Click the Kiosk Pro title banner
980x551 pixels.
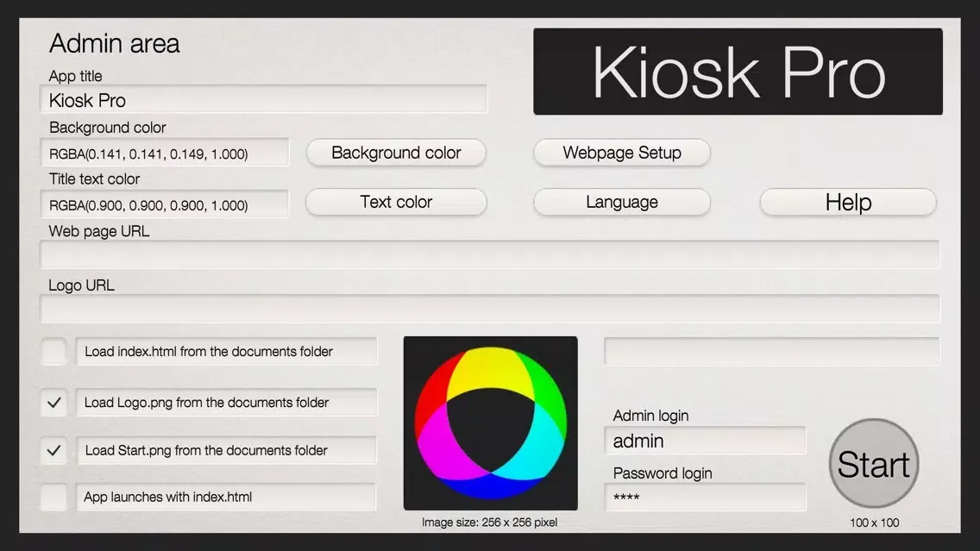tap(738, 72)
